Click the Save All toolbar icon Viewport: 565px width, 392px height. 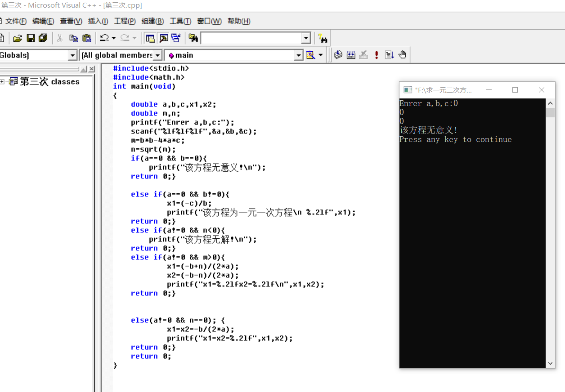click(43, 38)
